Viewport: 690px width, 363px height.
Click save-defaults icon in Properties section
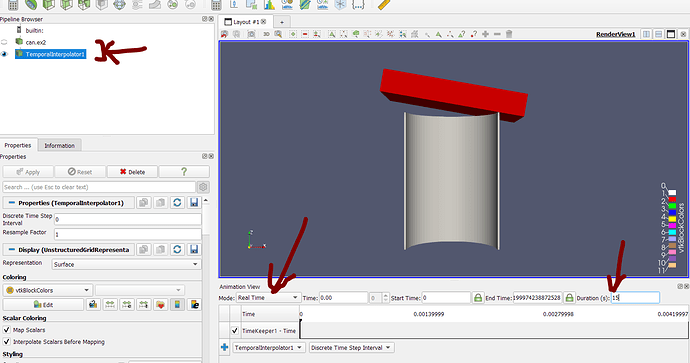pos(194,202)
